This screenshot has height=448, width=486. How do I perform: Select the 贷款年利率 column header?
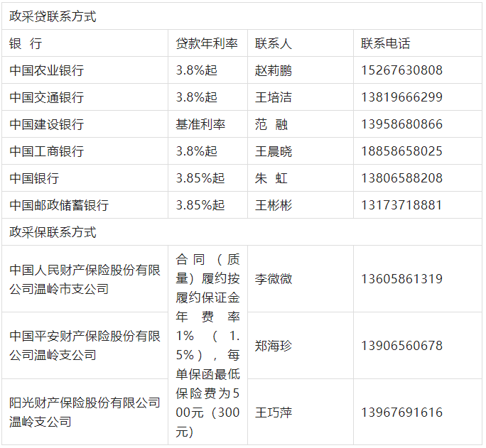[x=207, y=43]
